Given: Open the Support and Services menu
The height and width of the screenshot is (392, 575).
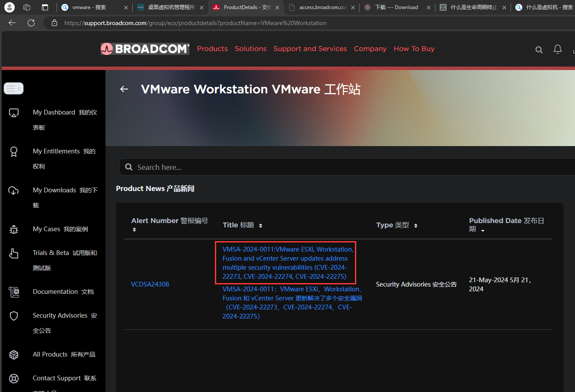Looking at the screenshot, I should (x=310, y=49).
